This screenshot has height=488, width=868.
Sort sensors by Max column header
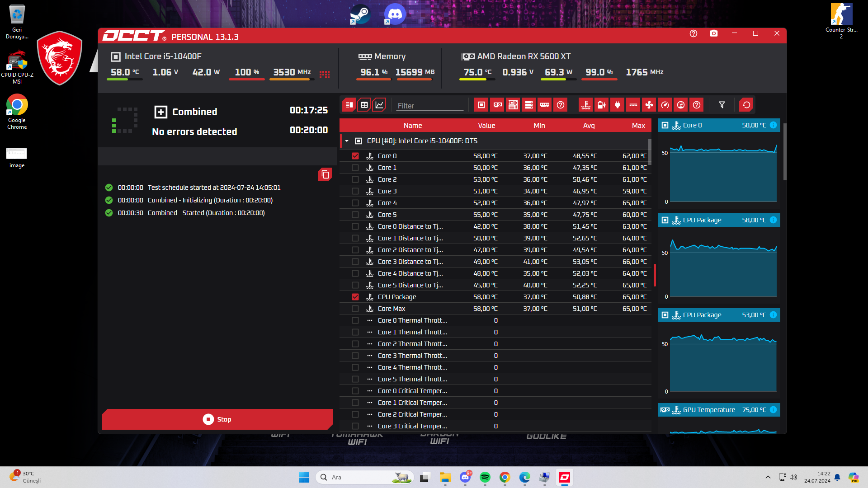(x=638, y=126)
